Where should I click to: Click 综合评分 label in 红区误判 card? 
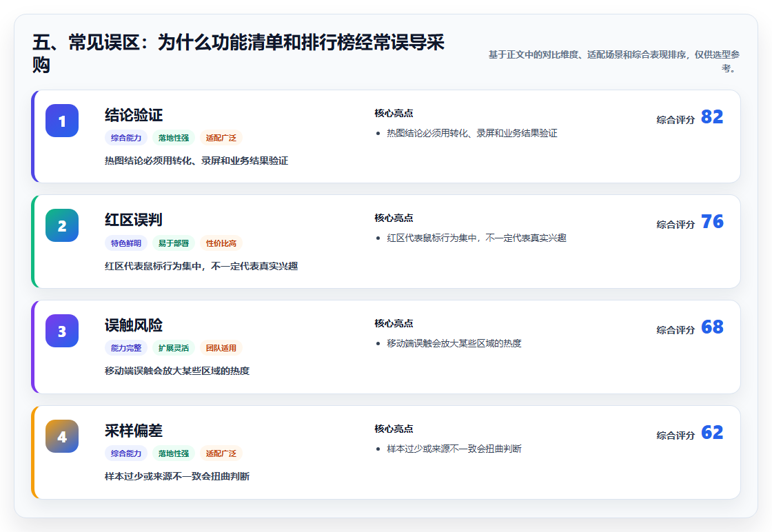pyautogui.click(x=675, y=225)
